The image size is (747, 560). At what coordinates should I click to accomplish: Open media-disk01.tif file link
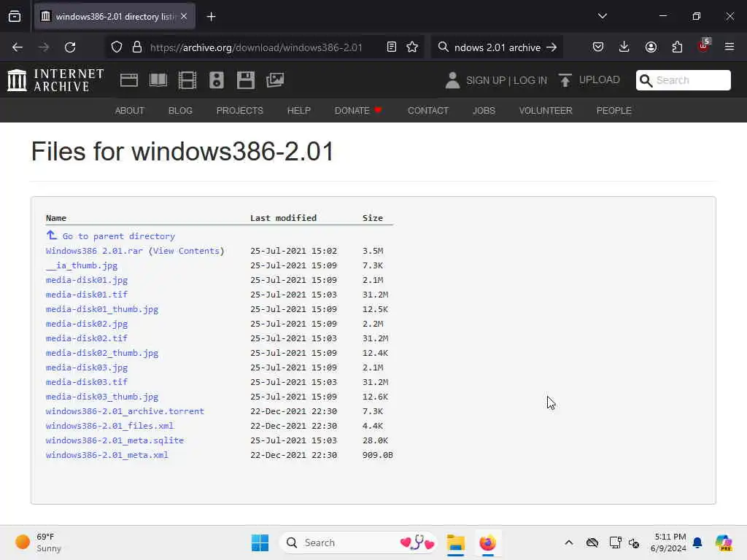(x=87, y=295)
